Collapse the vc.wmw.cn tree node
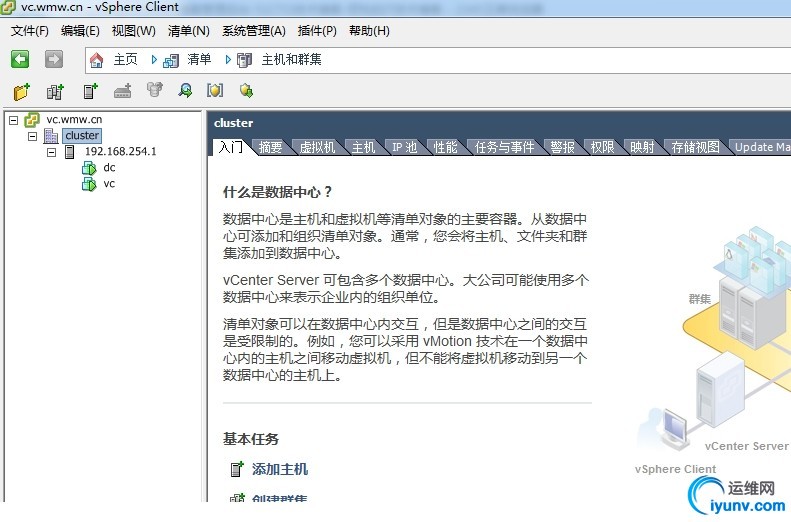 [14, 120]
